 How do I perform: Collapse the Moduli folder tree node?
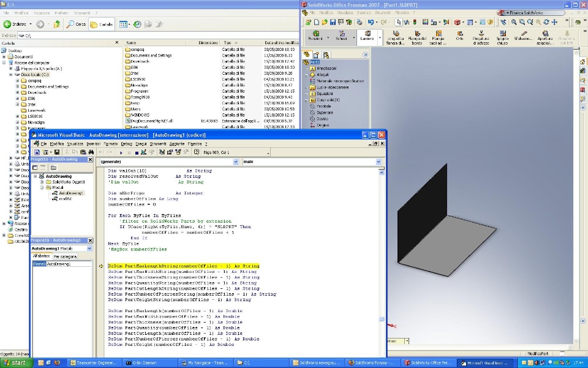pos(42,188)
